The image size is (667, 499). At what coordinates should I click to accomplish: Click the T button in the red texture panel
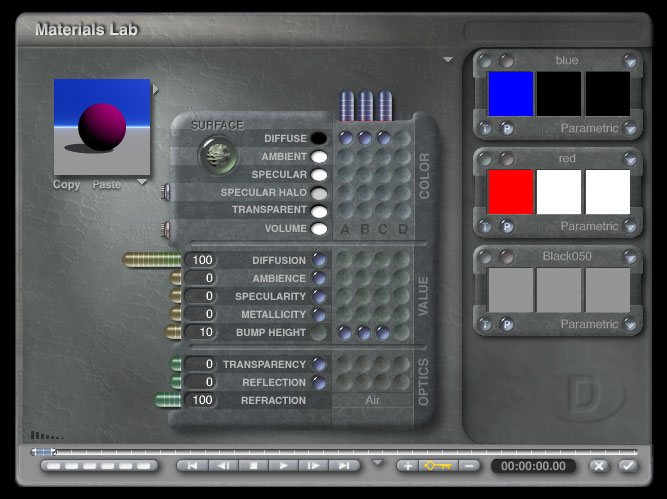click(x=485, y=226)
